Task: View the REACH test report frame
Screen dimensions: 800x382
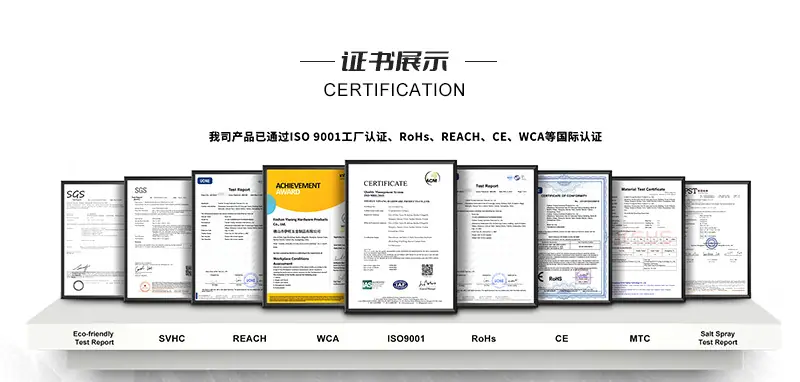Action: [x=228, y=237]
